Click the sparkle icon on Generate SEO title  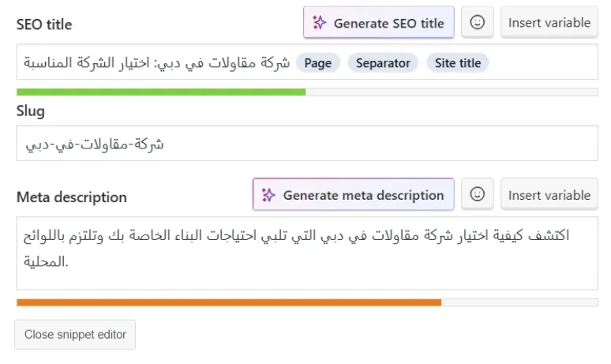coord(319,23)
